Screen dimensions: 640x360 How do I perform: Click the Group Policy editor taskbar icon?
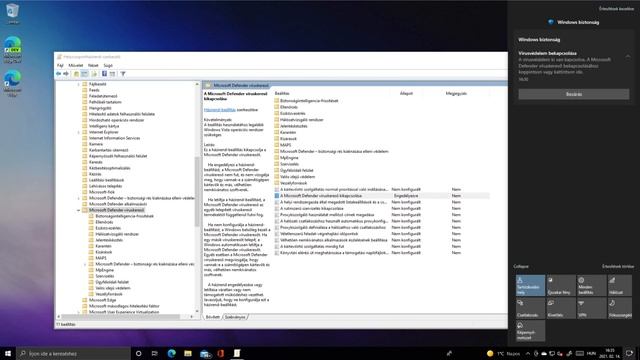click(x=237, y=353)
